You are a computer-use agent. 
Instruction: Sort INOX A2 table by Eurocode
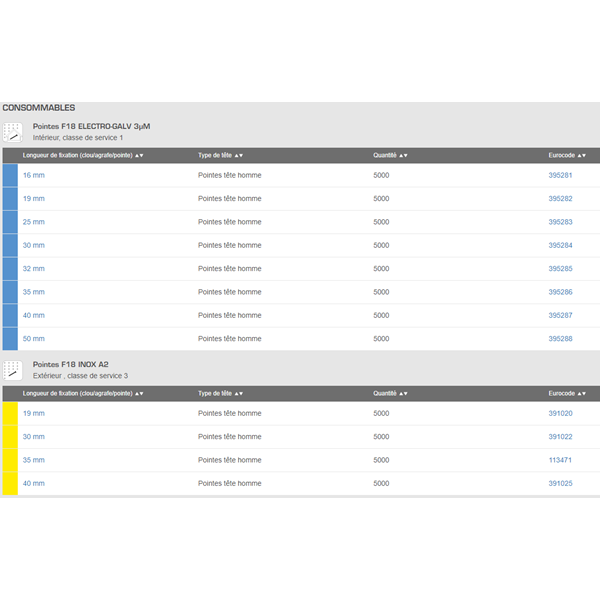point(566,394)
